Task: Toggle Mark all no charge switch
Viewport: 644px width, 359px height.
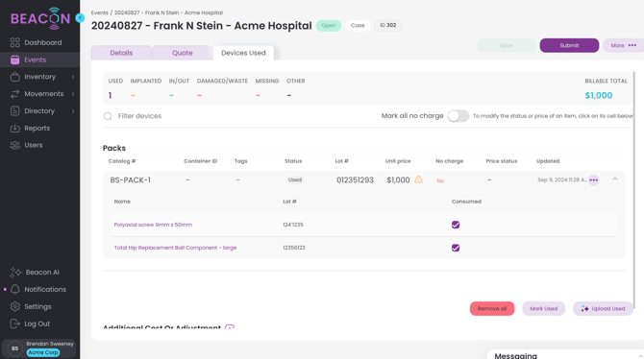Action: pyautogui.click(x=458, y=116)
